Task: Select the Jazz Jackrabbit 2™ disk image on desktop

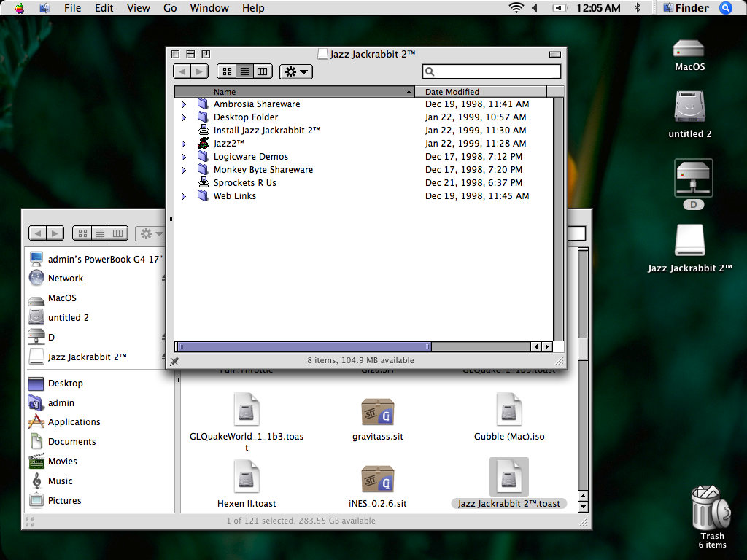Action: click(689, 240)
